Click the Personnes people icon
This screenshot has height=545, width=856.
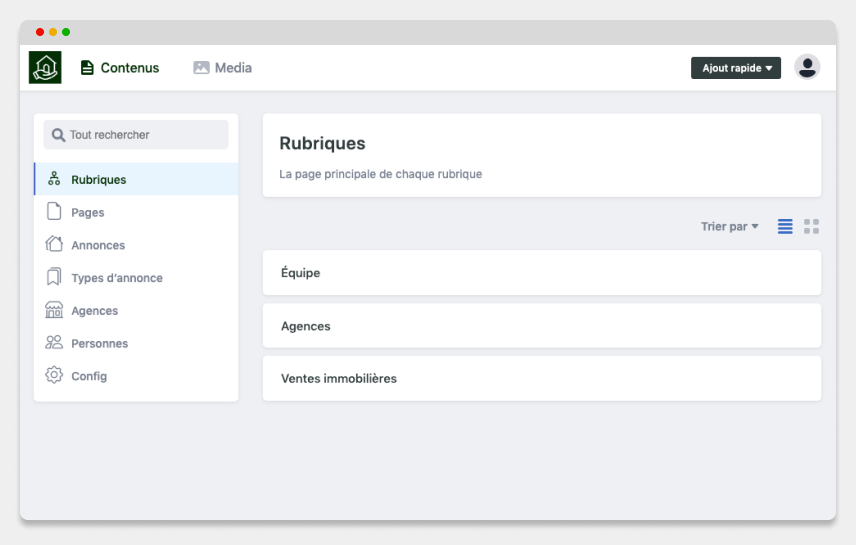coord(54,342)
